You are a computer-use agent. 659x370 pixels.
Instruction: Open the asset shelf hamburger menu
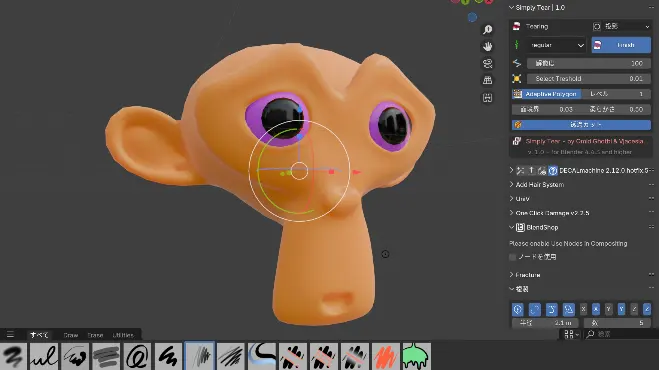[x=10, y=334]
